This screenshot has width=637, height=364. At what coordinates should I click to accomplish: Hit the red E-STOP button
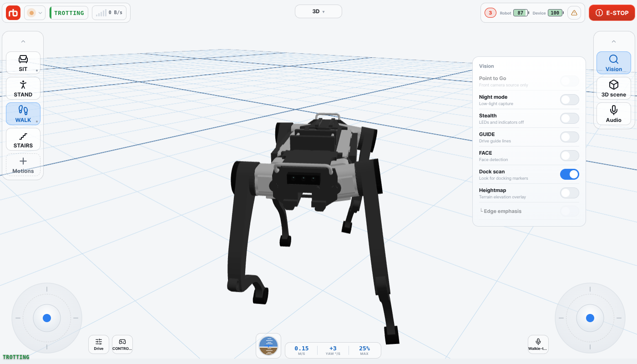pyautogui.click(x=612, y=13)
